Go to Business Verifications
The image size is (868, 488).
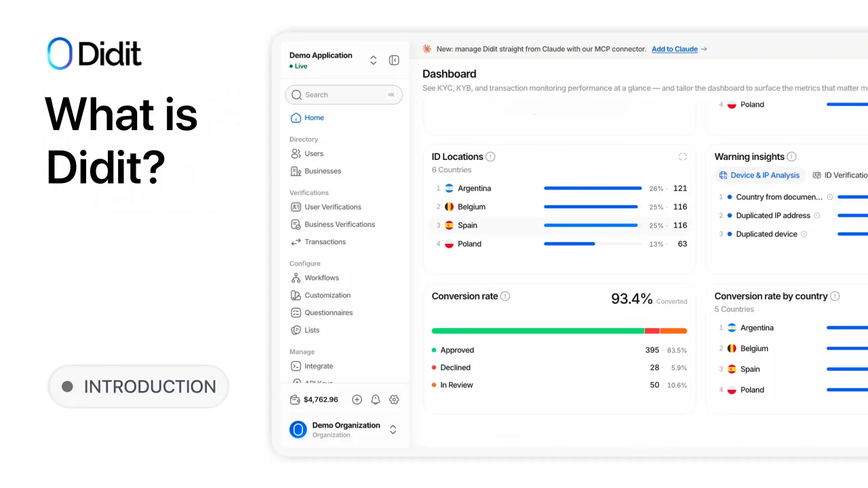pos(344,224)
